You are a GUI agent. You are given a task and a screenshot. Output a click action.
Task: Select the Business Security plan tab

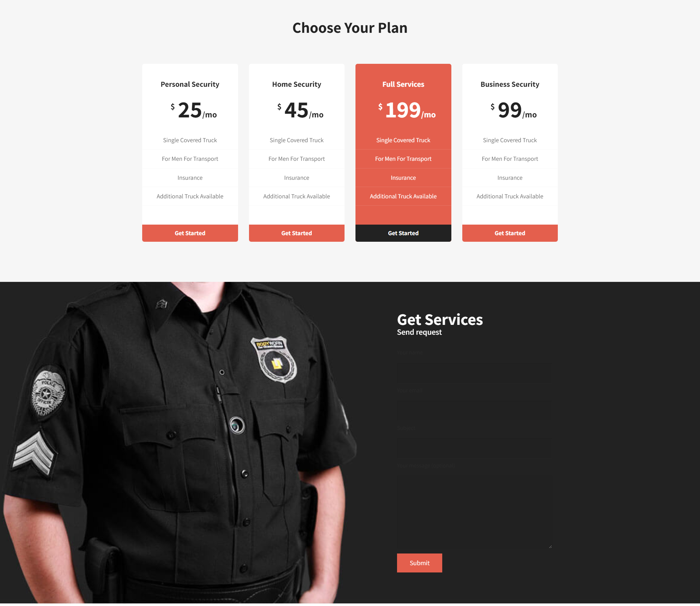coord(510,84)
